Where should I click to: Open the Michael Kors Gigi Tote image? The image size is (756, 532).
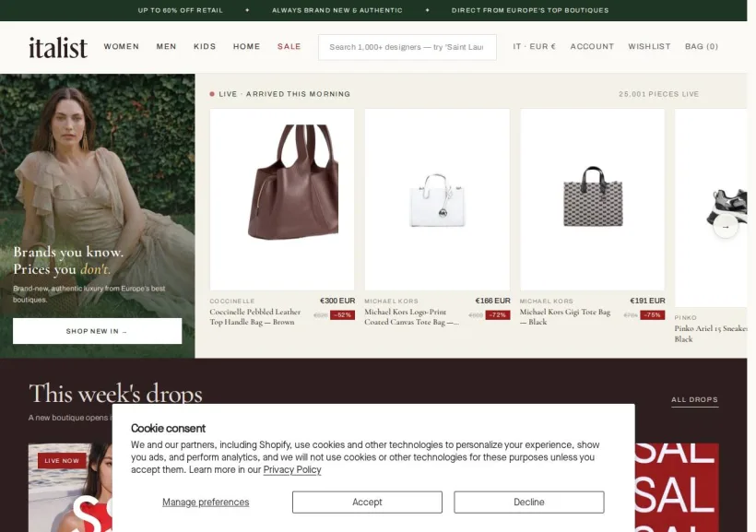pyautogui.click(x=593, y=199)
